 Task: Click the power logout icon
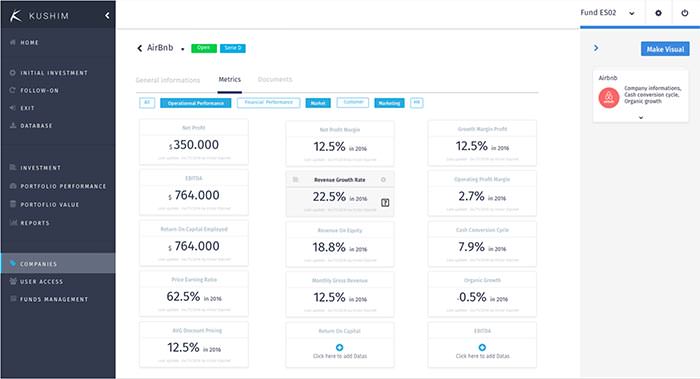coord(684,13)
